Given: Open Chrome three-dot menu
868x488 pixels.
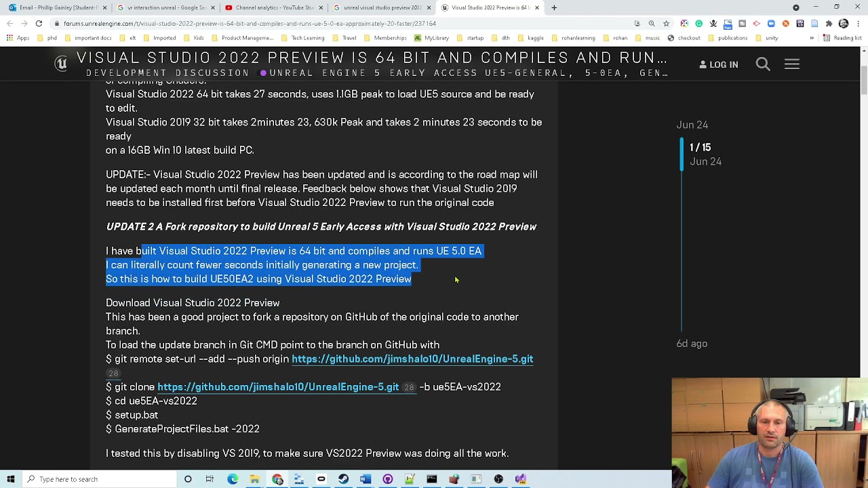Looking at the screenshot, I should (858, 24).
